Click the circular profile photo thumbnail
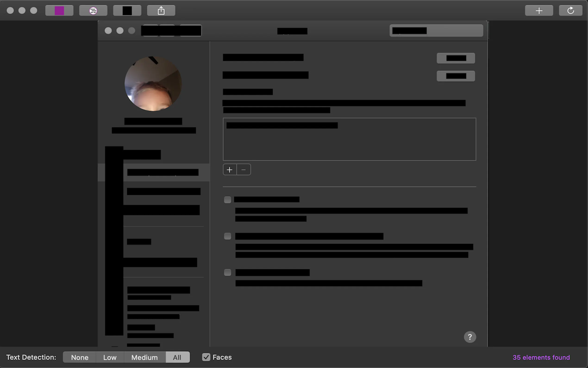This screenshot has height=368, width=588. (x=153, y=84)
